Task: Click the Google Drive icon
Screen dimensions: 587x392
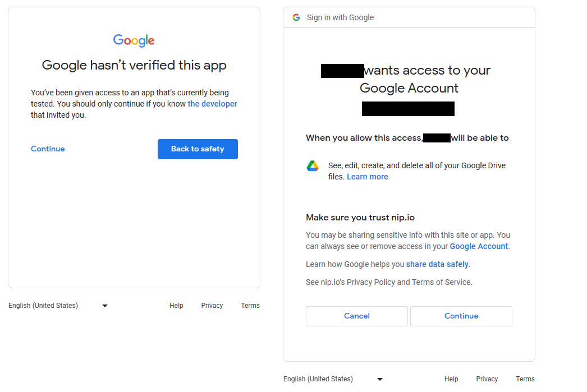Action: pos(313,166)
